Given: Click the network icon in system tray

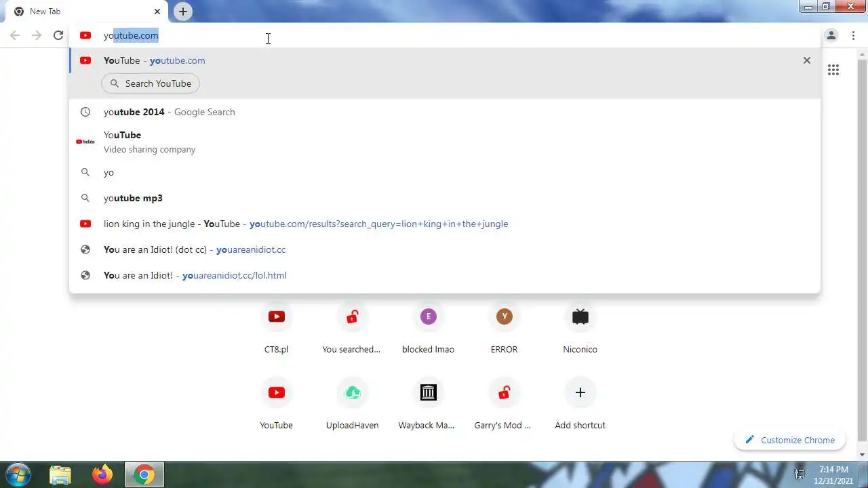Looking at the screenshot, I should (800, 474).
